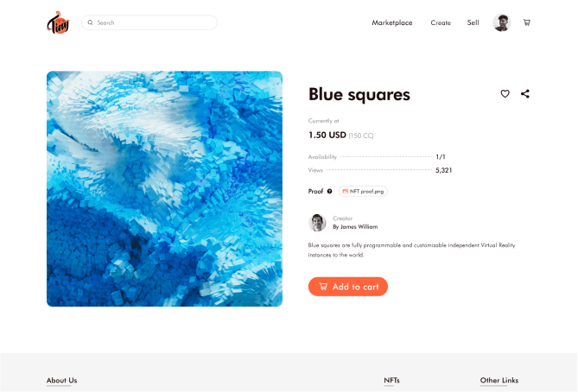Image resolution: width=578 pixels, height=392 pixels.
Task: Share Blue squares via share icon
Action: [x=525, y=93]
